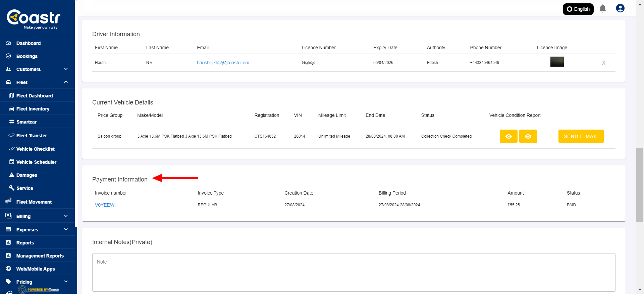
Task: Click the Web/Mobile Apps globe icon
Action: pos(9,269)
